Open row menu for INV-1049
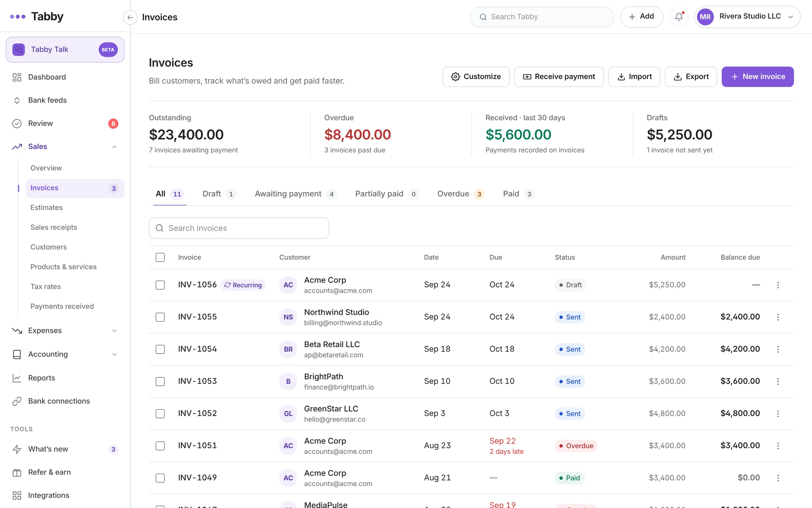This screenshot has width=812, height=508. point(778,478)
